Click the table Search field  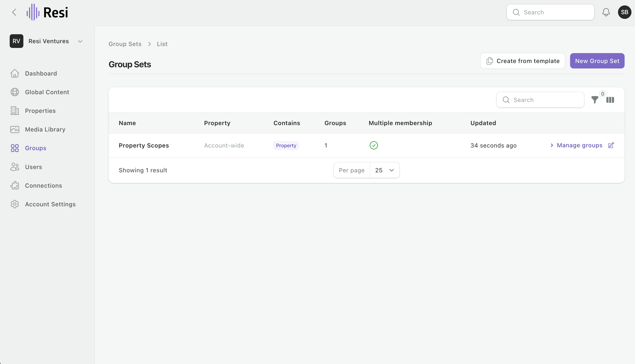[x=540, y=100]
